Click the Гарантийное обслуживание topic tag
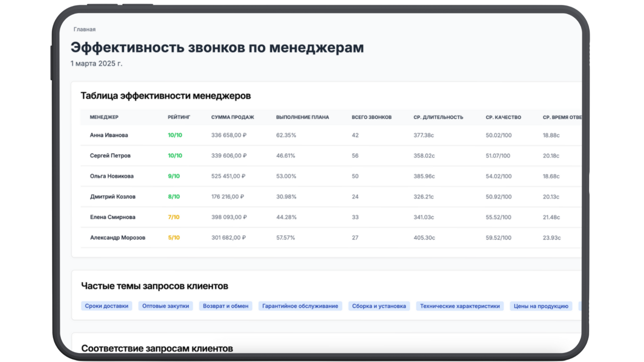The height and width of the screenshot is (362, 644). pyautogui.click(x=300, y=306)
